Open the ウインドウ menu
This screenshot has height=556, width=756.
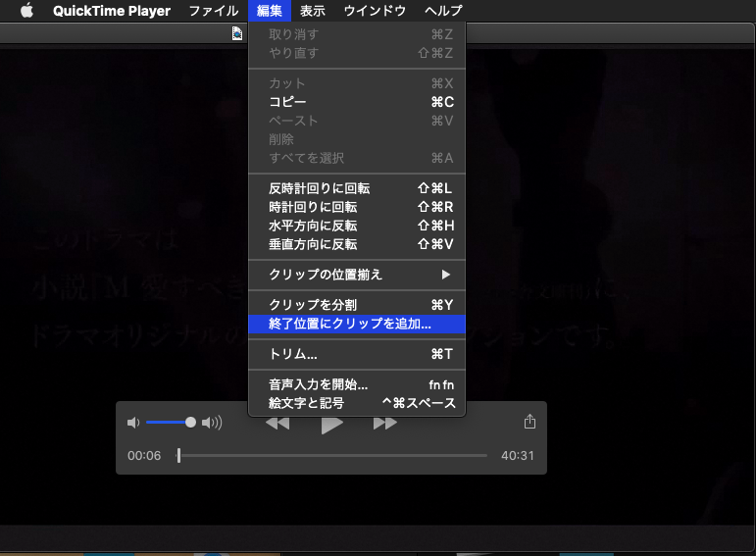coord(375,11)
